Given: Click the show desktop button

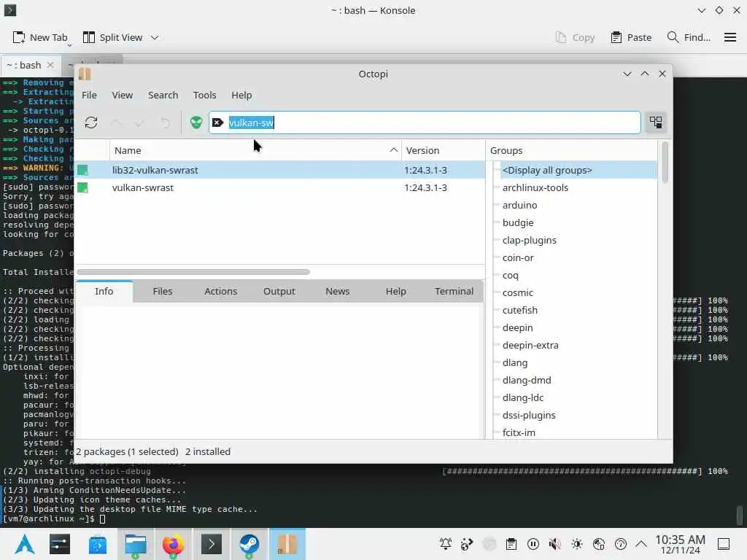Looking at the screenshot, I should [724, 544].
